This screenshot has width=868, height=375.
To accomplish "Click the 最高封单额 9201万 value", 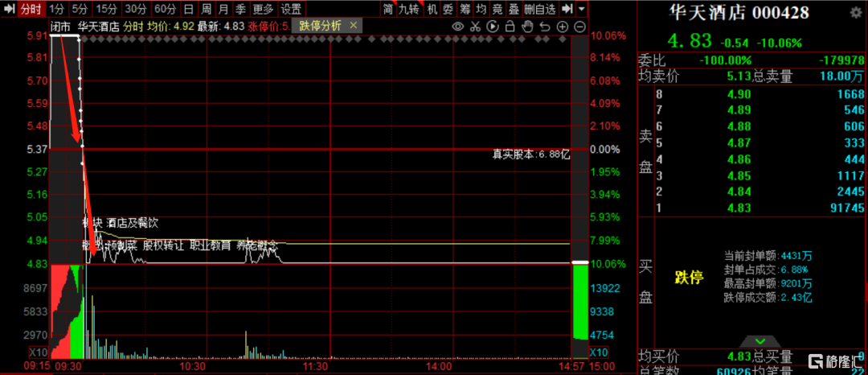I will (x=796, y=283).
